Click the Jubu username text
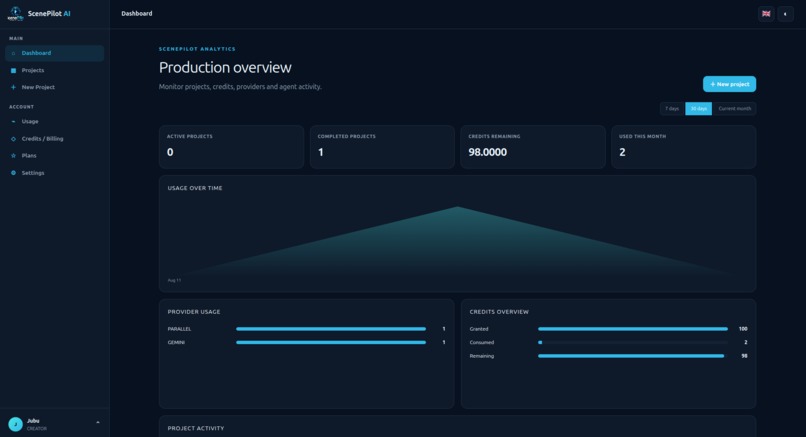806x437 pixels. (x=33, y=421)
